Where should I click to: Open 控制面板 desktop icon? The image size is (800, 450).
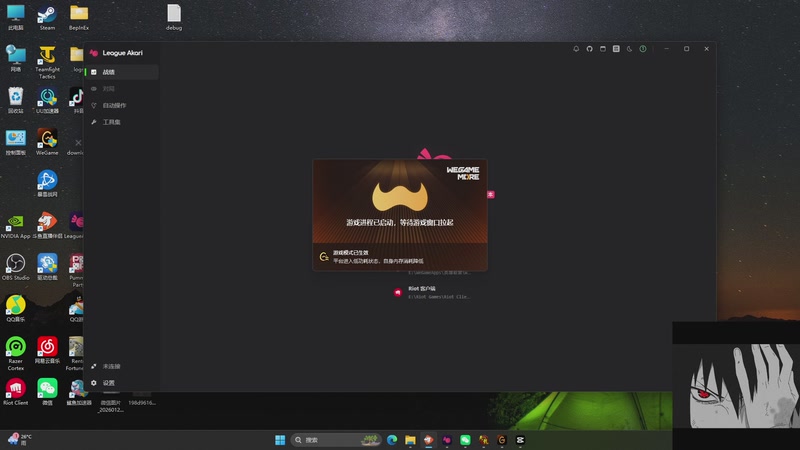[15, 142]
